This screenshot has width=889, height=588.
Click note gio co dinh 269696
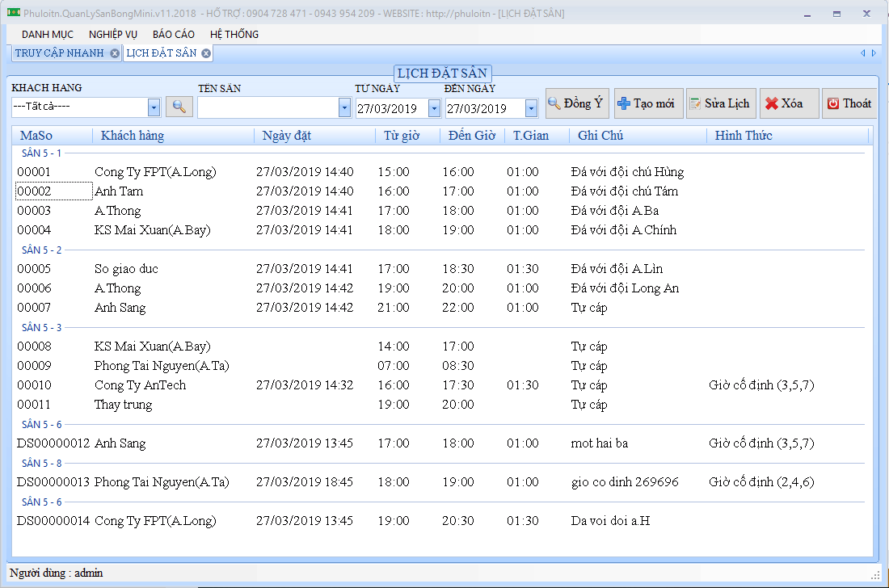pyautogui.click(x=625, y=482)
